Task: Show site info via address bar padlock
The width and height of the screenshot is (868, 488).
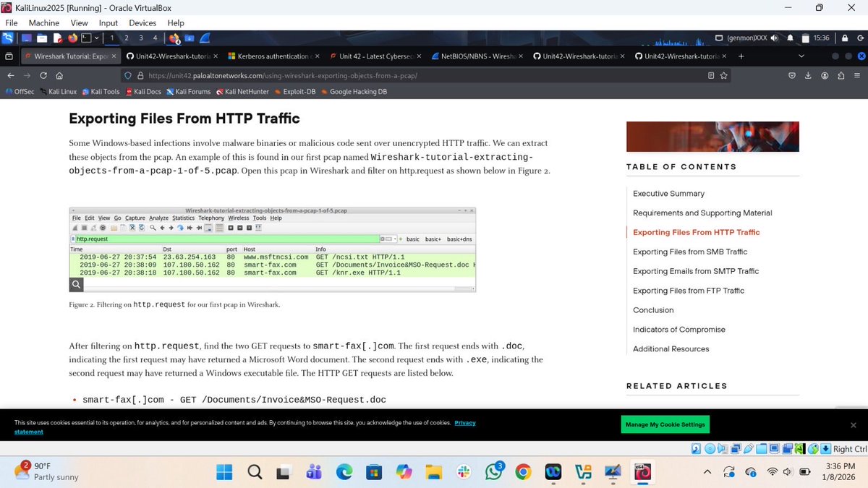Action: [140, 75]
